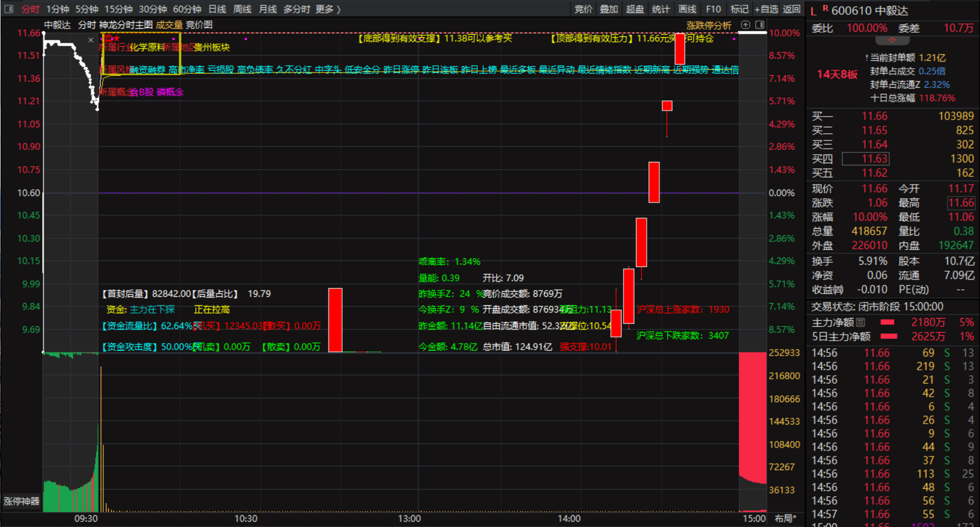Open the 布局 layout menu
This screenshot has height=527, width=980.
(785, 518)
